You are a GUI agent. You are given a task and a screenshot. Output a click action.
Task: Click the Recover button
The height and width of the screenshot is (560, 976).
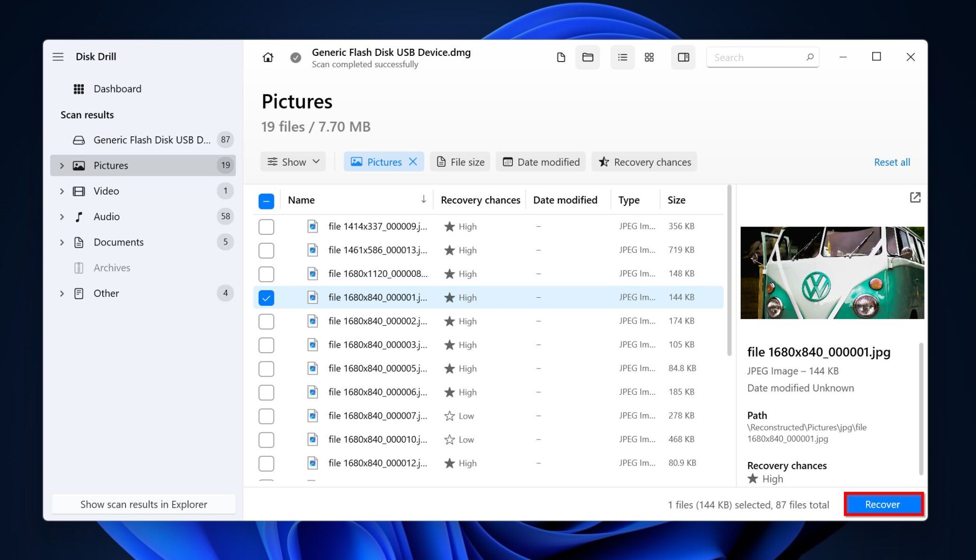tap(882, 504)
